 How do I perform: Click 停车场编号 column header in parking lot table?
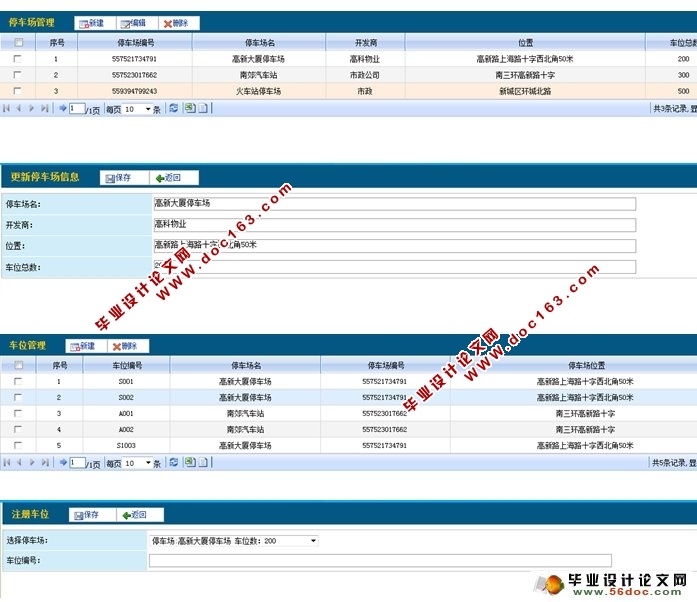pyautogui.click(x=135, y=43)
